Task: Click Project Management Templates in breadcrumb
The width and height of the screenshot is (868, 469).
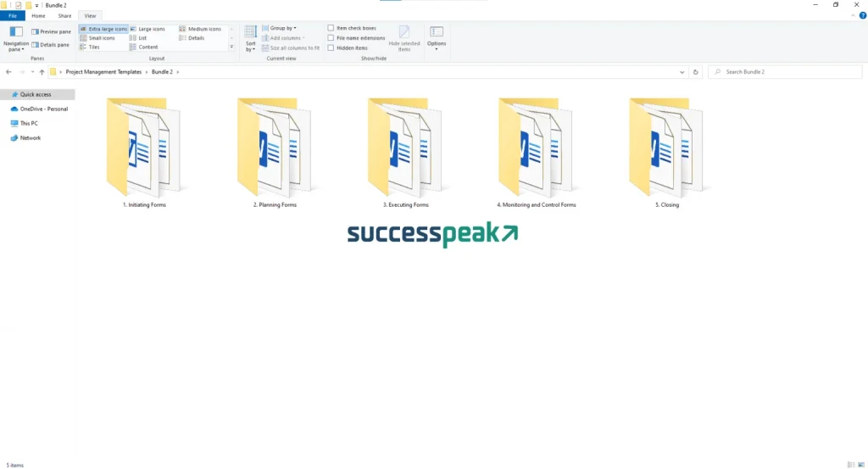Action: (103, 72)
